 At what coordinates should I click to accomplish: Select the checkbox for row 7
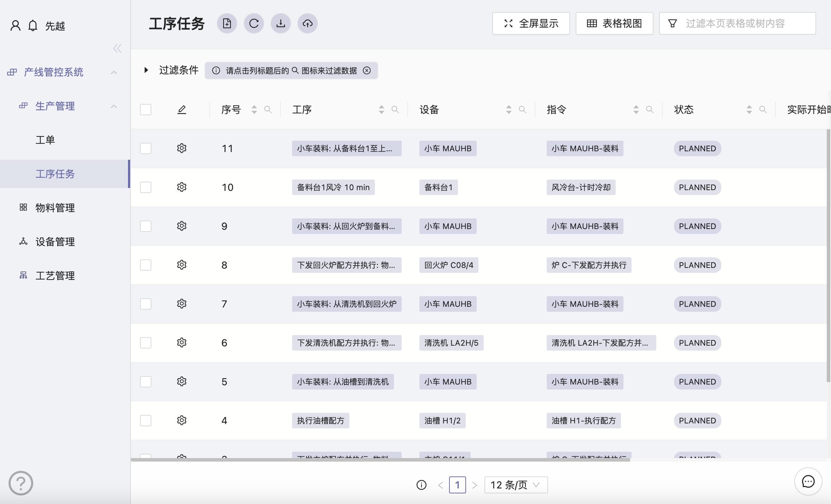(x=146, y=304)
